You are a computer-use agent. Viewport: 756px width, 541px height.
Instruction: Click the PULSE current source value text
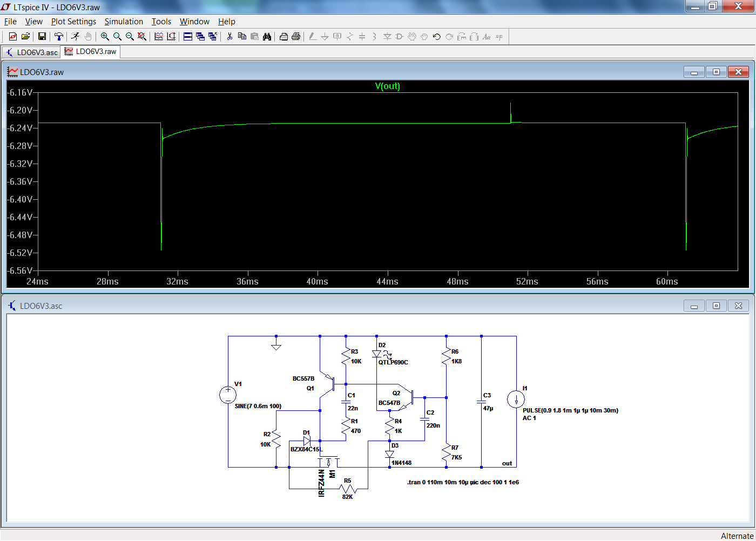tap(570, 410)
